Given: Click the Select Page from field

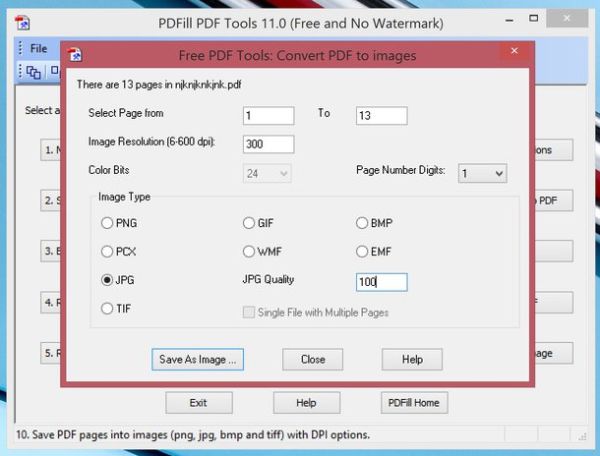Looking at the screenshot, I should pyautogui.click(x=269, y=116).
